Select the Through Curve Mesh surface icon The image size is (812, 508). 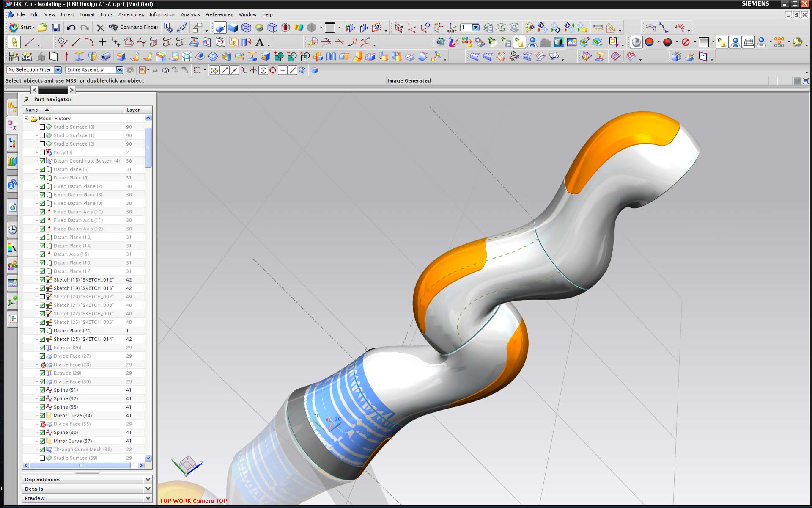click(488, 56)
